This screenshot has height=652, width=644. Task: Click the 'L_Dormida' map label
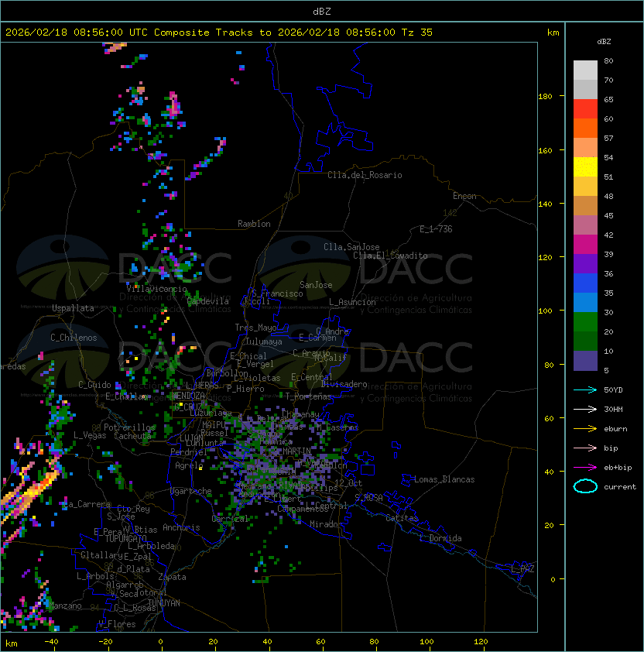[440, 538]
